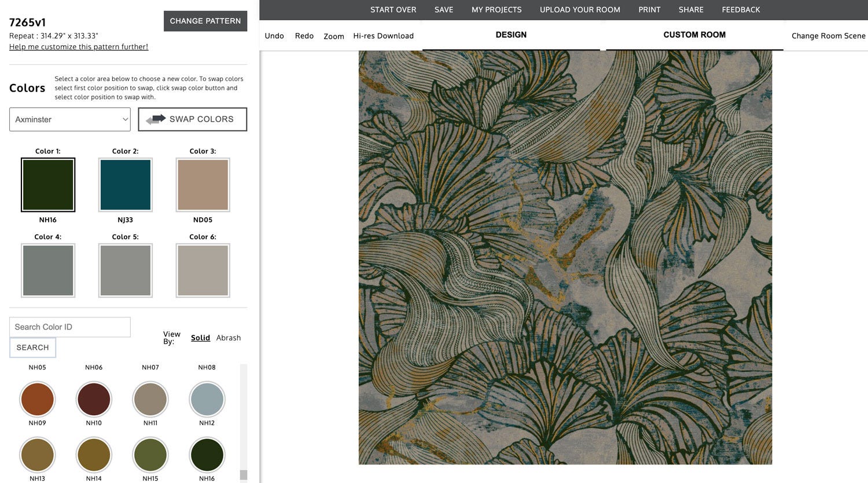Image resolution: width=868 pixels, height=483 pixels.
Task: Click Hi-res Download
Action: (384, 36)
